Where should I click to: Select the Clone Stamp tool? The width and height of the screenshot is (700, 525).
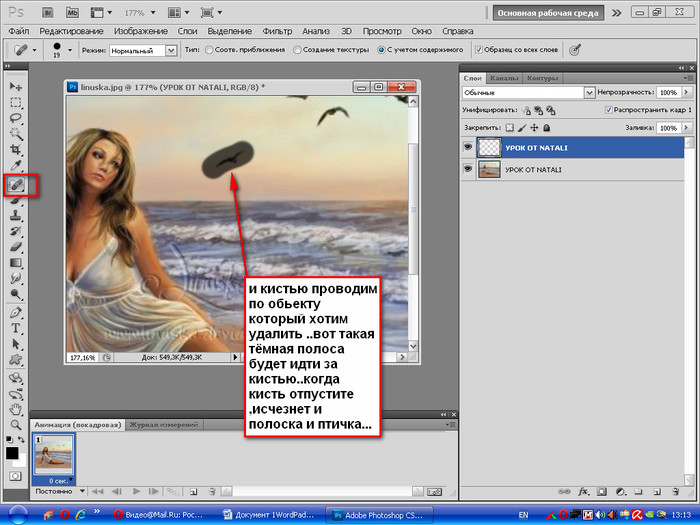[16, 216]
